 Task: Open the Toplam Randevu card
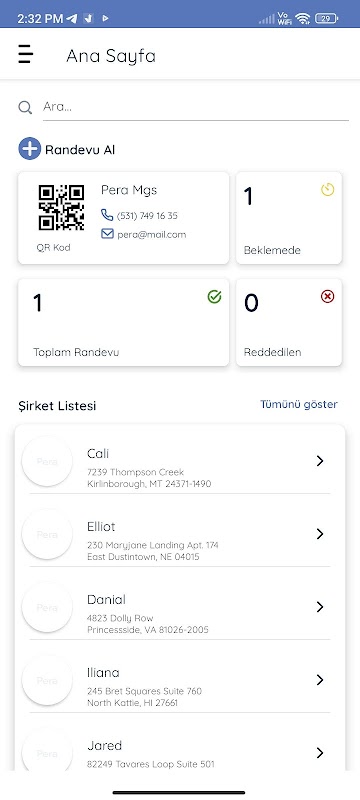pyautogui.click(x=123, y=322)
